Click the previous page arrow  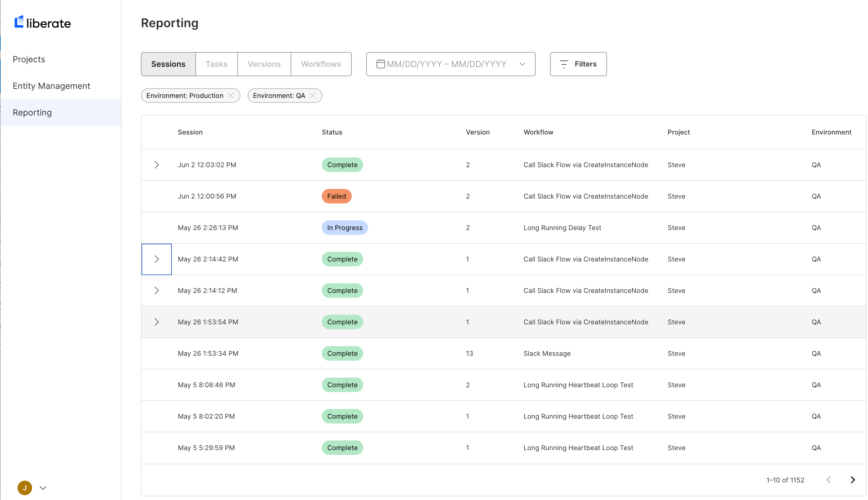(828, 480)
